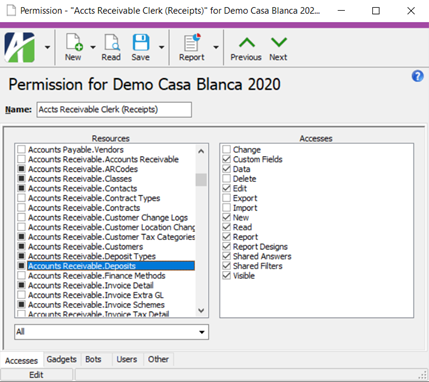Screen dimensions: 429x382
Task: Expand the New button dropdown arrow
Action: pos(93,47)
